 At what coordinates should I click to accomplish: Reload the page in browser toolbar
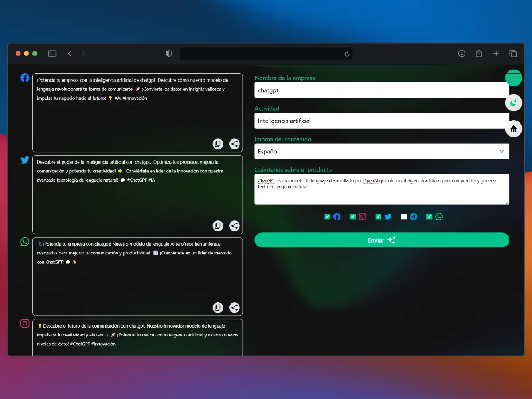coord(347,54)
